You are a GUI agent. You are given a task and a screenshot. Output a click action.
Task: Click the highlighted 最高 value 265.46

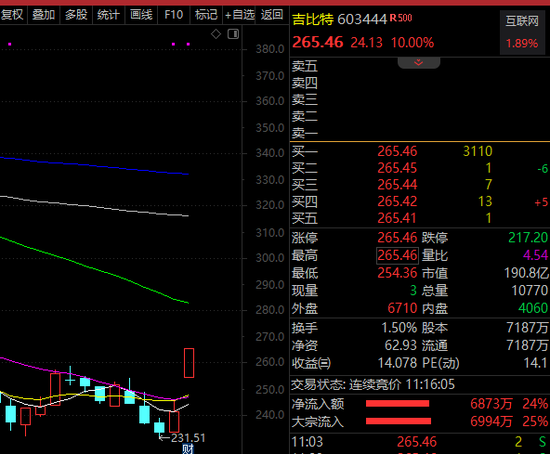(x=397, y=255)
